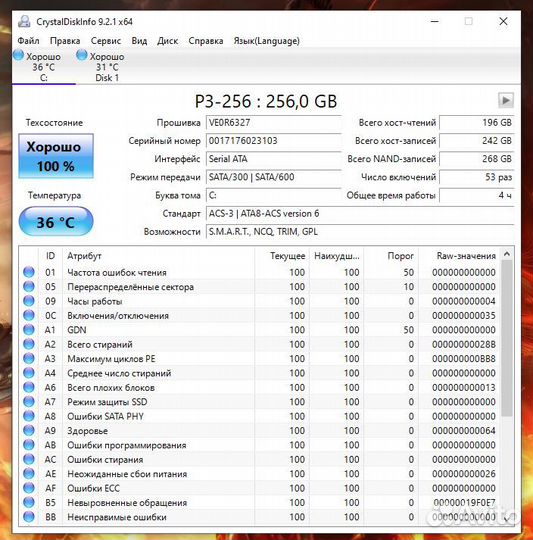Click the 36 °C temperature button
The image size is (533, 540).
point(56,222)
